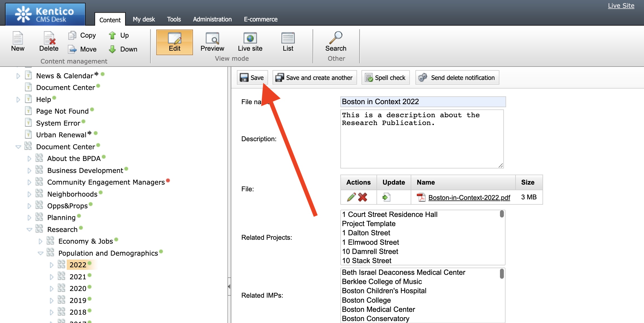Open Boston-in-Context-2022.pdf link
The width and height of the screenshot is (644, 323).
pyautogui.click(x=469, y=197)
